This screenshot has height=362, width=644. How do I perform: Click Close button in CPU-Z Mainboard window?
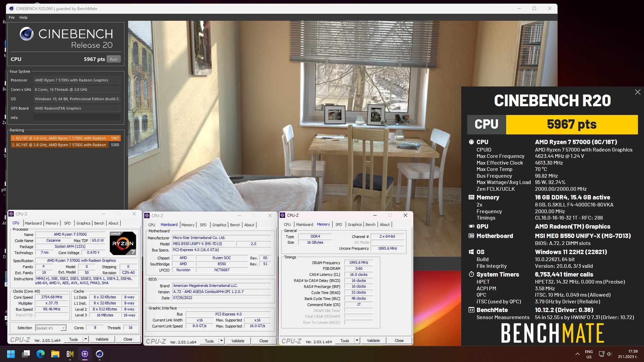(x=264, y=341)
